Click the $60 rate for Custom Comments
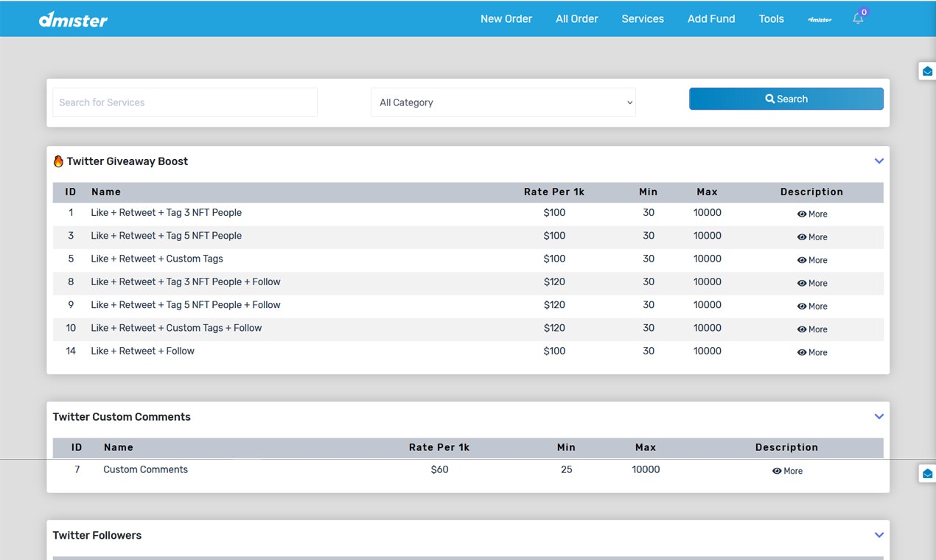 pos(439,469)
